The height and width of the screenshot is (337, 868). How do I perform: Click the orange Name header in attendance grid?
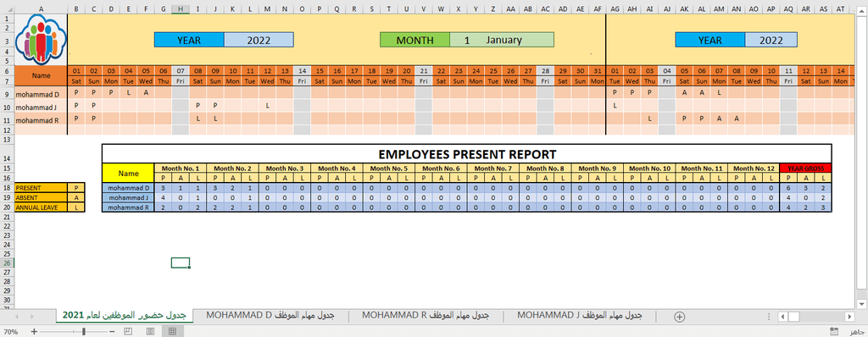point(41,75)
